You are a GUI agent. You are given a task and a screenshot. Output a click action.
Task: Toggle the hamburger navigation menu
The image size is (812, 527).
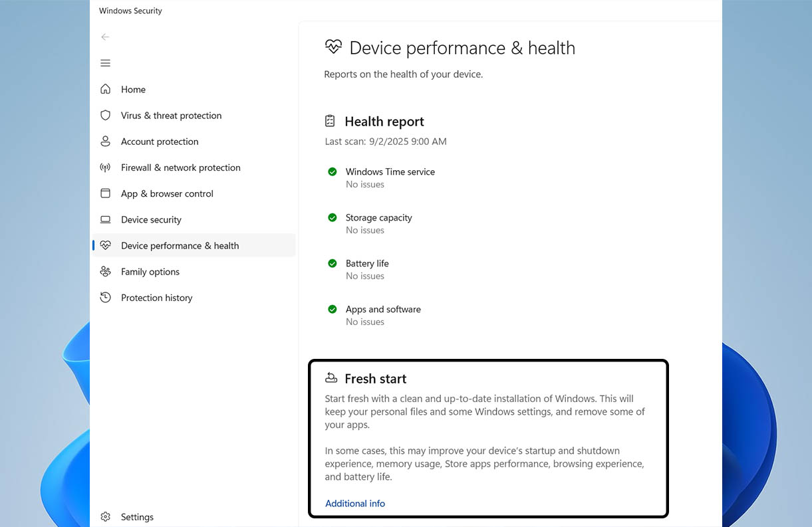pos(105,63)
